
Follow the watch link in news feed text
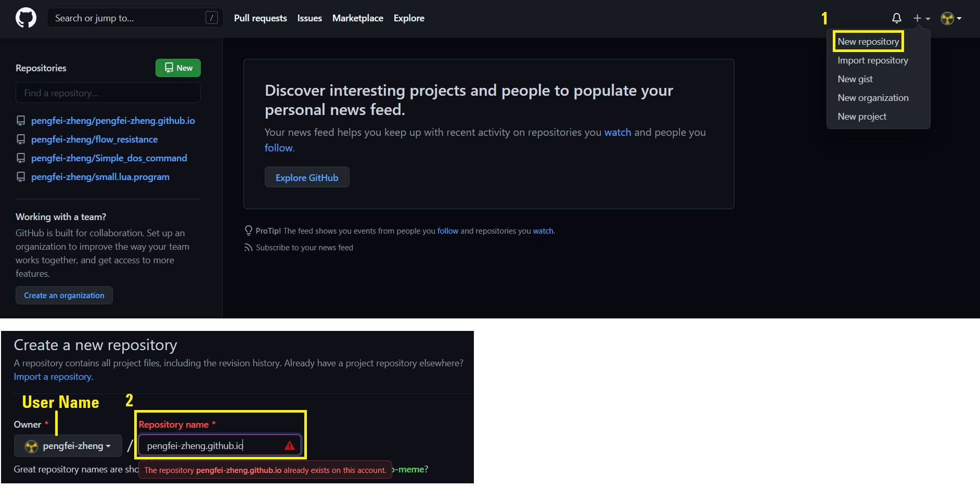[x=617, y=132]
